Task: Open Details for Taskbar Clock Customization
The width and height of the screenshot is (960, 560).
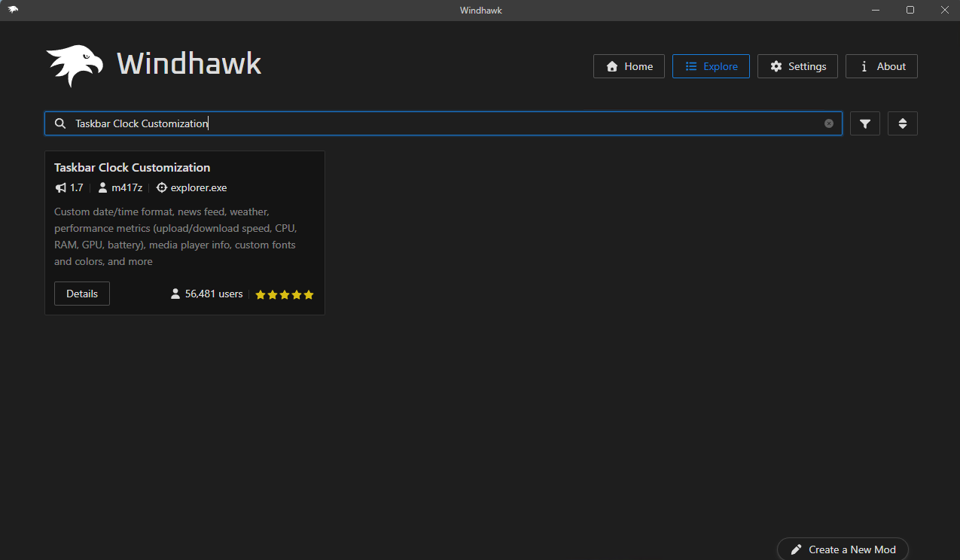Action: (82, 294)
